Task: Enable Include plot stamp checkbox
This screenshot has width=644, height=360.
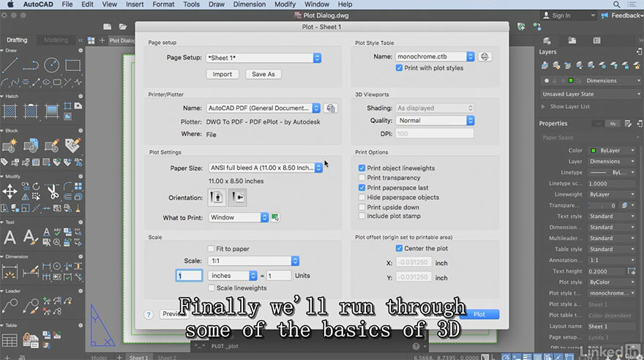Action: point(362,216)
